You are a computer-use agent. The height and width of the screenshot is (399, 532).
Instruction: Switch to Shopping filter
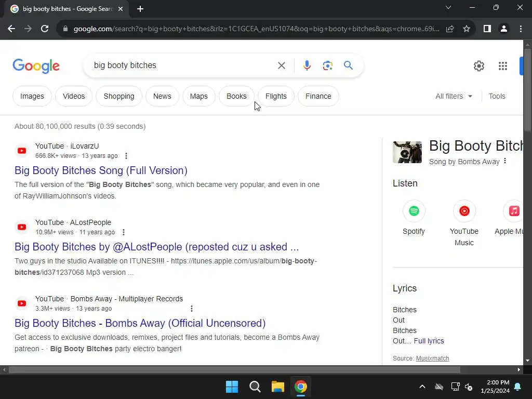(119, 96)
